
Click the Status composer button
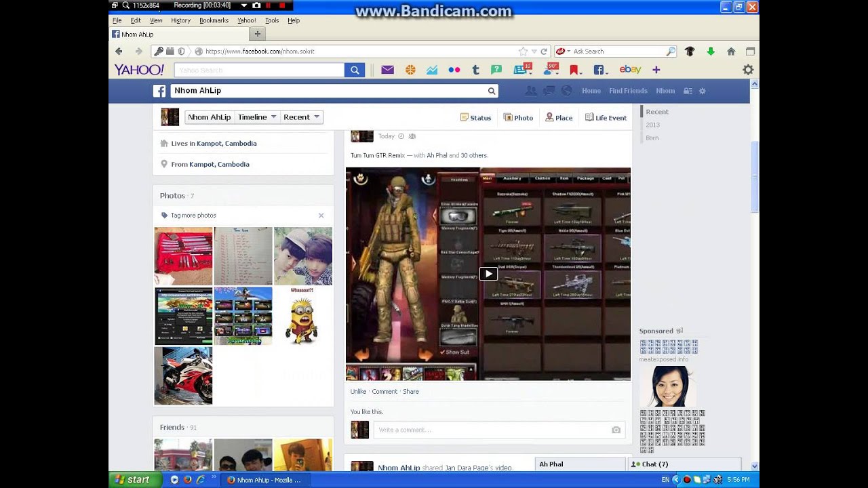(x=476, y=118)
